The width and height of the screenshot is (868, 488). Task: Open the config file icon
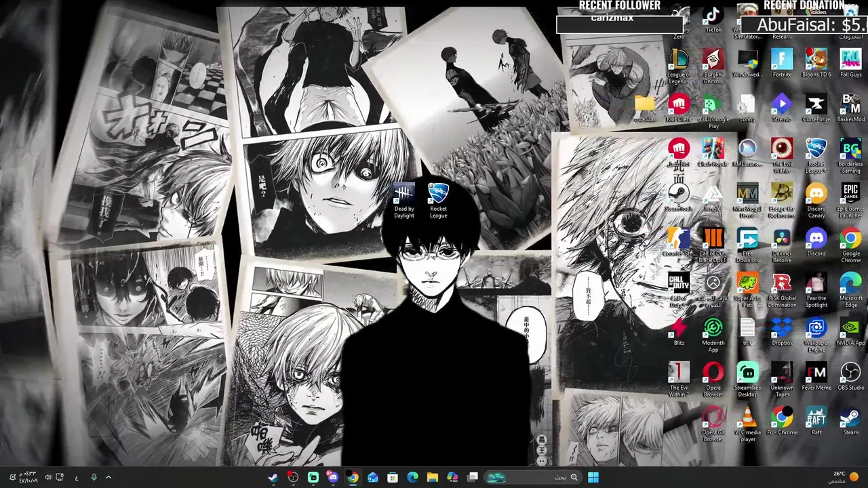pyautogui.click(x=747, y=107)
